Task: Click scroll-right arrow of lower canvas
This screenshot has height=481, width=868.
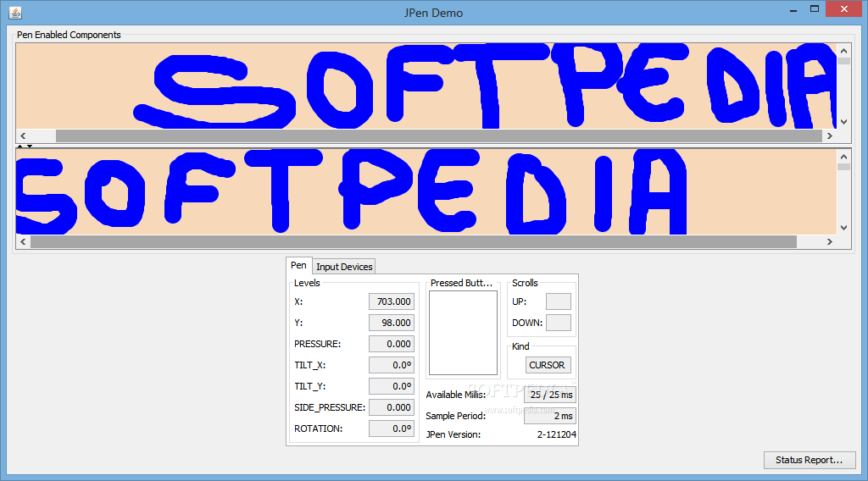Action: tap(829, 241)
